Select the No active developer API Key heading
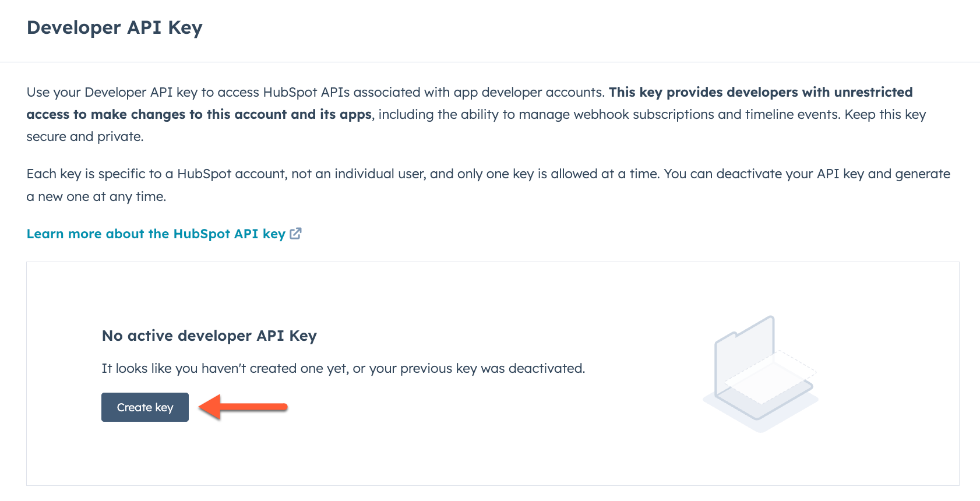Viewport: 980px width, 501px height. pos(209,336)
